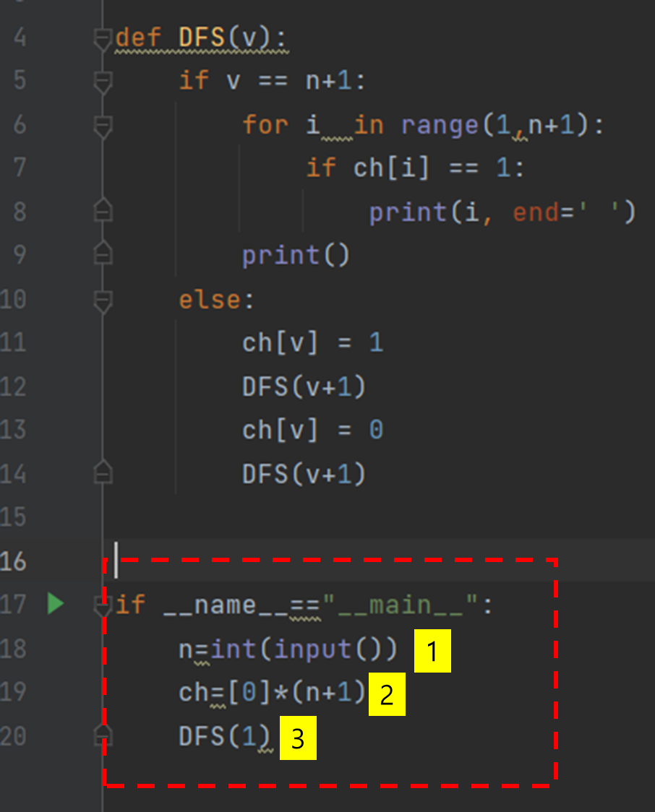The height and width of the screenshot is (812, 655).
Task: Click line number 16 in the gutter
Action: click(13, 561)
